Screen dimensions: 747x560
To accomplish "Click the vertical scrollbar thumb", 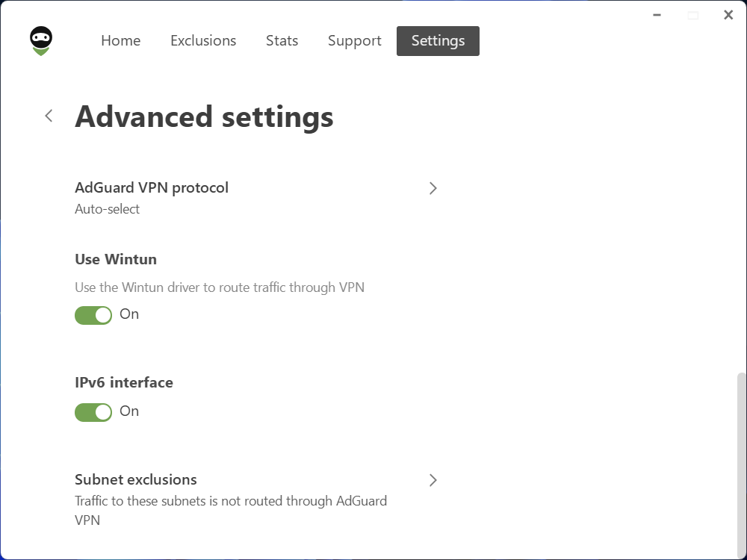I will tap(741, 464).
